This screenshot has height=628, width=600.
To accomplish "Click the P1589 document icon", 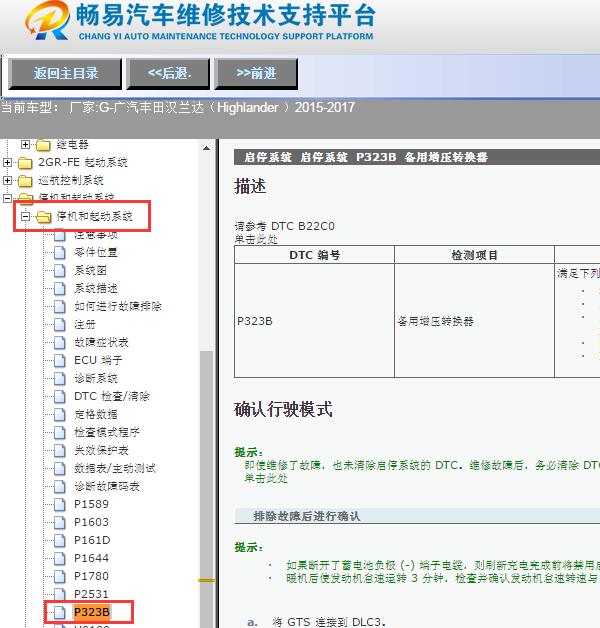I will [x=60, y=505].
